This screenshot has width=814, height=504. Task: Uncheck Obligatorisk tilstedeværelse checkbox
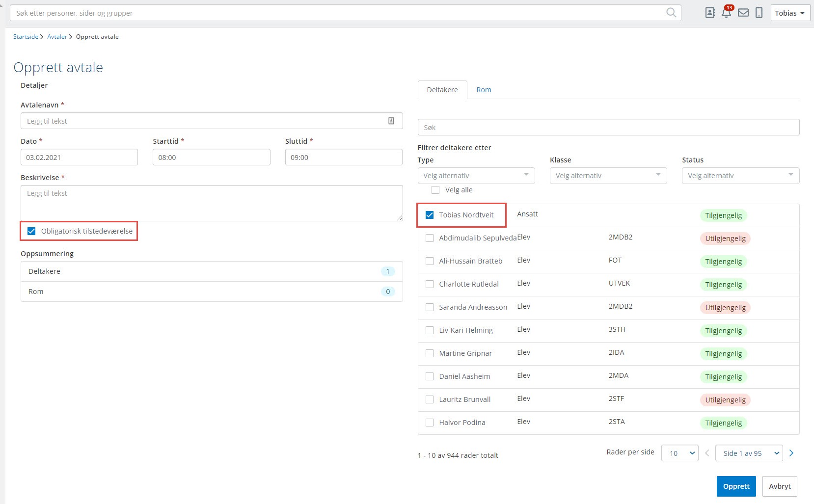tap(31, 231)
